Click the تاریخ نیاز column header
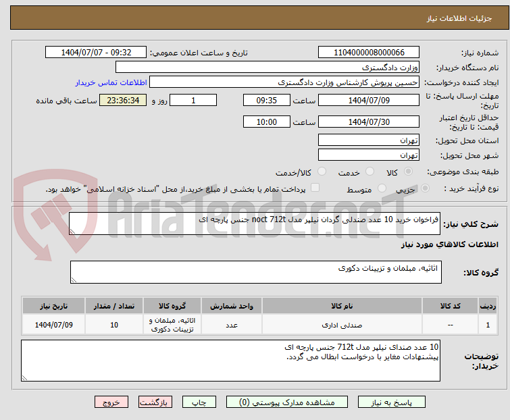Screen dimensions: 510x420 click(x=53, y=306)
